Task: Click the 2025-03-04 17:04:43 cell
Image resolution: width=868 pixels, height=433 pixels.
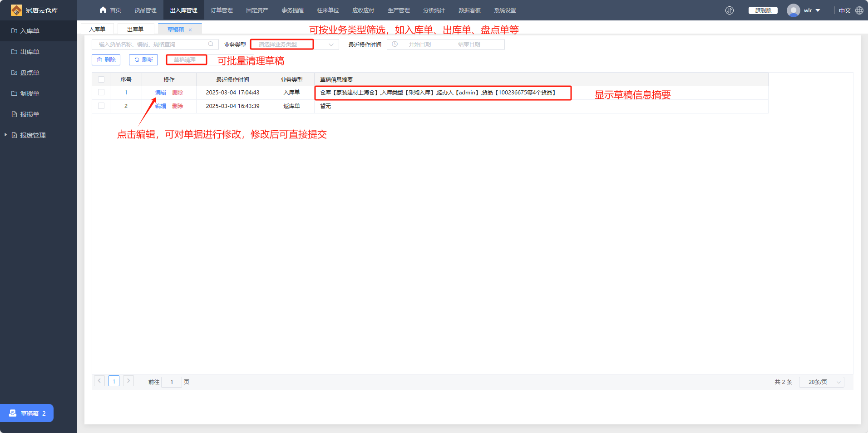Action: pyautogui.click(x=232, y=93)
